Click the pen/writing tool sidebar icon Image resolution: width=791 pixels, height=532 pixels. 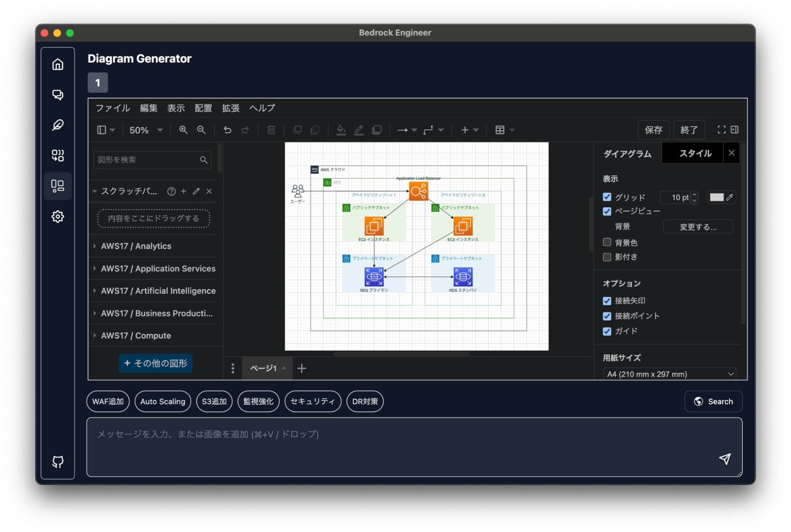click(58, 125)
